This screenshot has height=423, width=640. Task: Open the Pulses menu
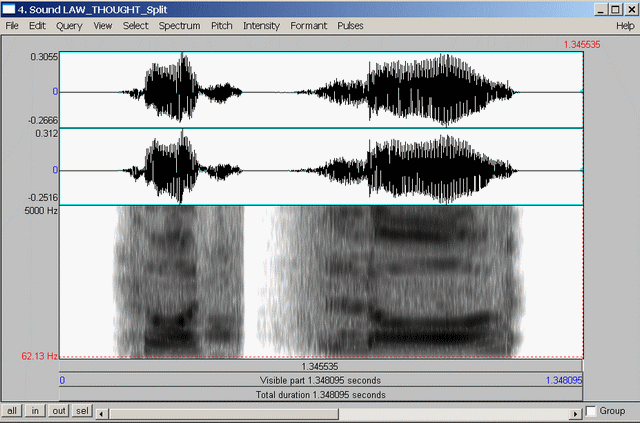350,25
